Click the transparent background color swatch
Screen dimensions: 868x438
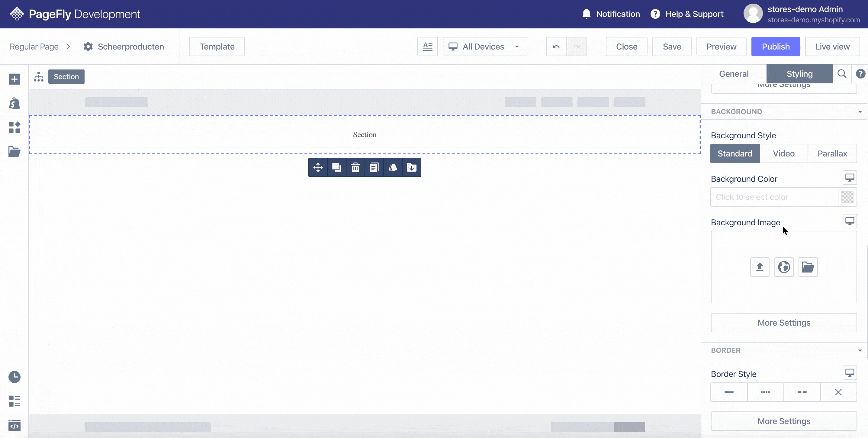coord(847,197)
